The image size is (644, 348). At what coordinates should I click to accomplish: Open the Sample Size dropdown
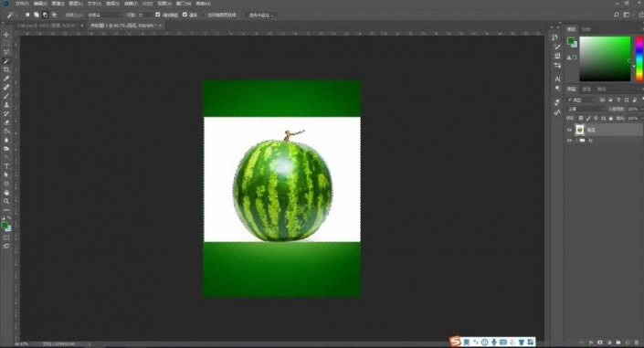tap(105, 15)
